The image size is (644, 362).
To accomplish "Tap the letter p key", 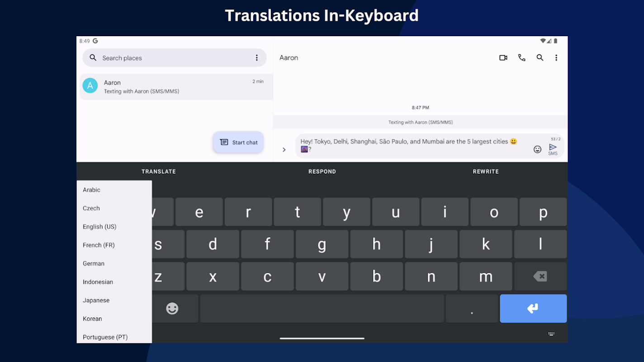I will (543, 212).
